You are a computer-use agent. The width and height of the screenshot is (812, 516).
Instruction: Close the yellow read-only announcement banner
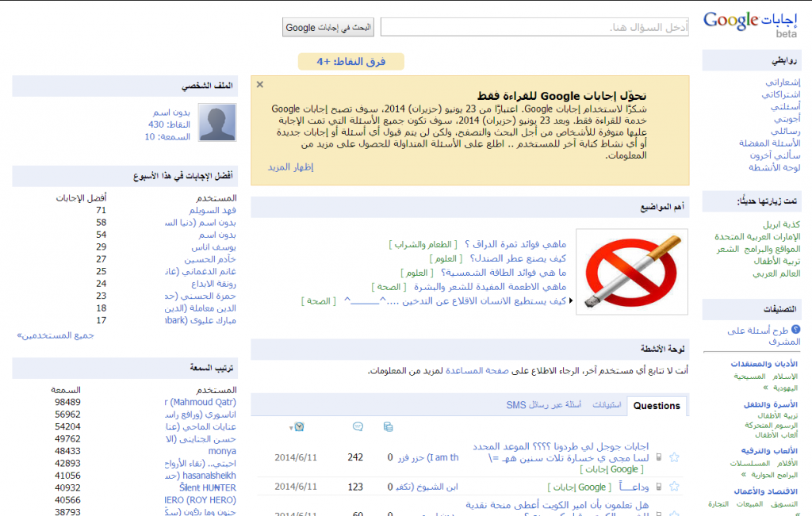pos(260,84)
